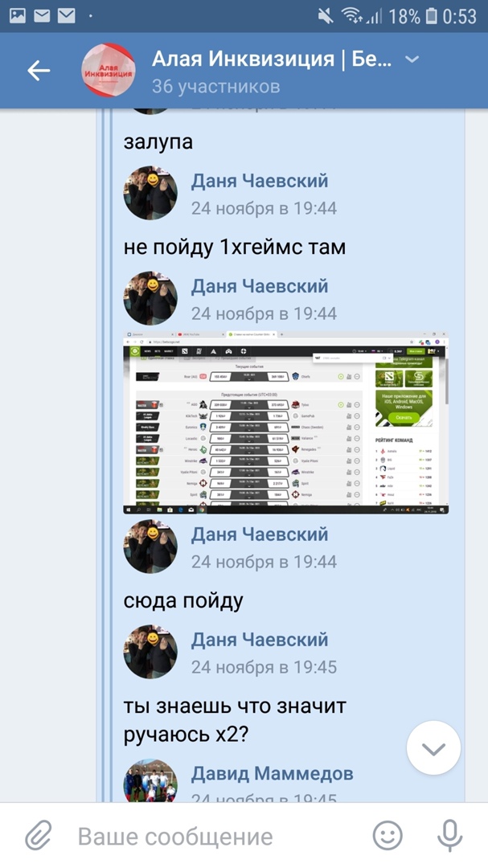Tap Даня Чаевский avatar above the screenshot
Screen dimensions: 488x868
click(150, 298)
